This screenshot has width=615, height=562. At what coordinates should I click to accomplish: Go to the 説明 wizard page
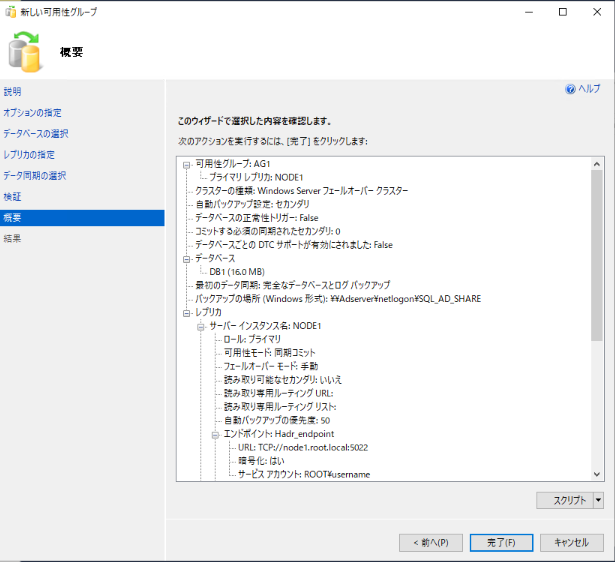pos(13,92)
